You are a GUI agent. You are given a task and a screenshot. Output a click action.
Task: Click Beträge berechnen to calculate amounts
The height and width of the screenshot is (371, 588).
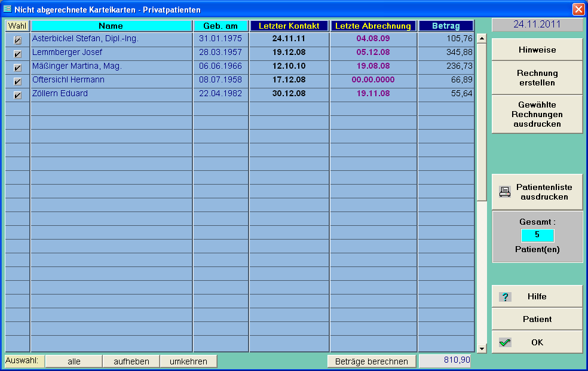(x=371, y=361)
